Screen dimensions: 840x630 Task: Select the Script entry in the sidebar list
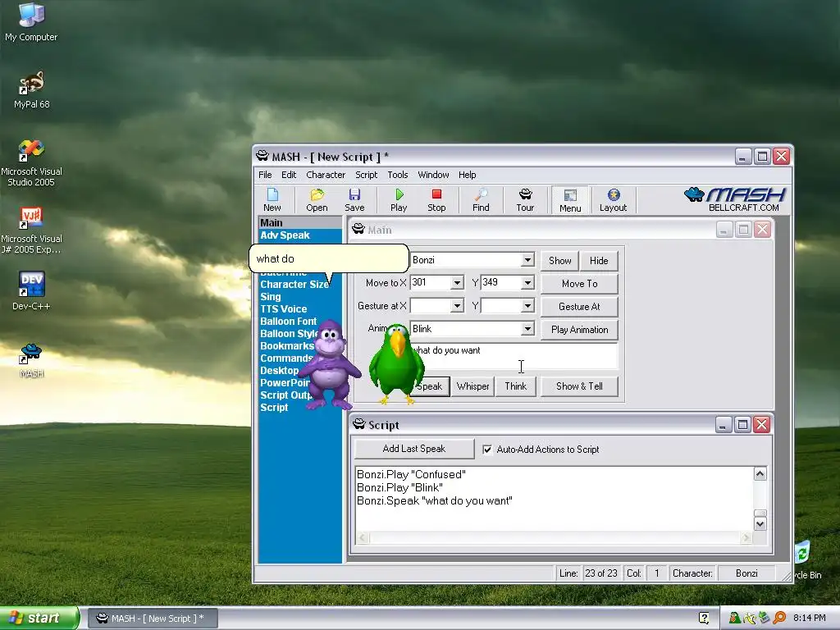tap(274, 408)
